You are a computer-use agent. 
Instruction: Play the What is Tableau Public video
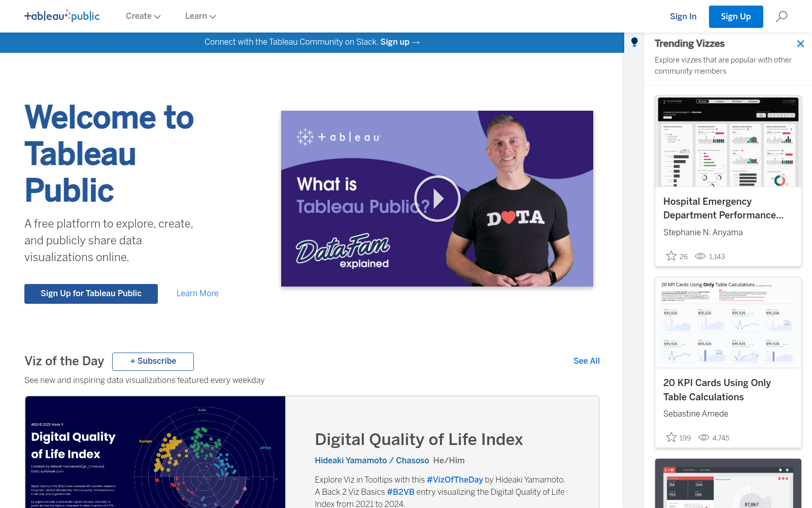tap(437, 199)
